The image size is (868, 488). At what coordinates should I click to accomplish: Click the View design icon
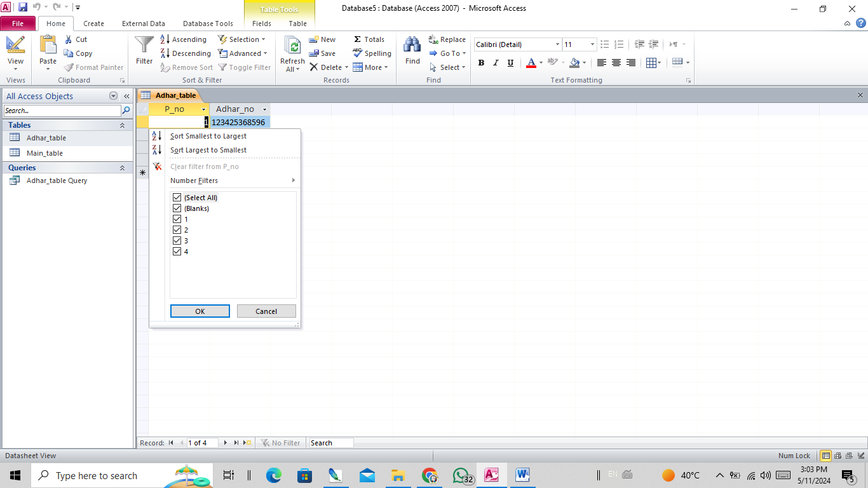(15, 44)
